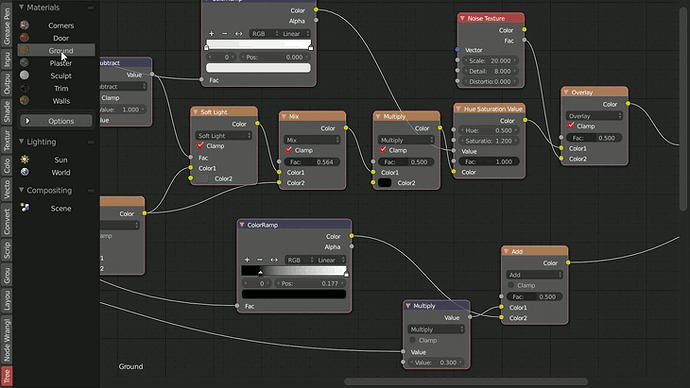This screenshot has height=388, width=690.
Task: Click lower ColorRamp black color bar
Action: [x=294, y=294]
